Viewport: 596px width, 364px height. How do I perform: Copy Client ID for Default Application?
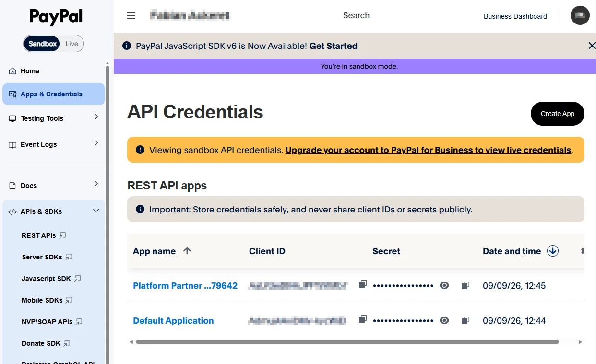click(363, 319)
